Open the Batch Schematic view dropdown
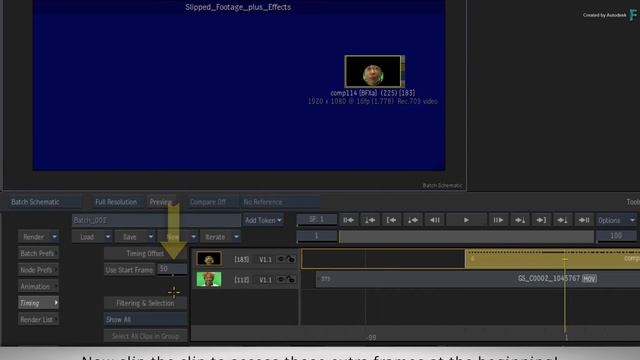Viewport: 640px width, 360px height. click(x=45, y=202)
